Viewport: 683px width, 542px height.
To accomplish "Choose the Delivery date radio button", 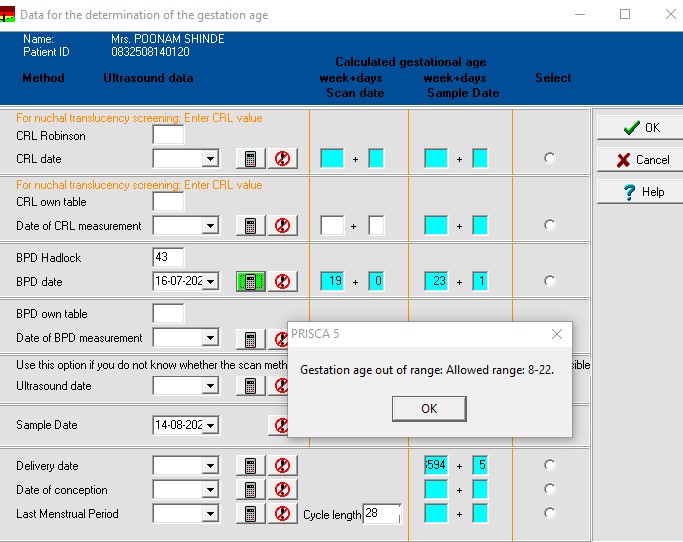I will 549,465.
